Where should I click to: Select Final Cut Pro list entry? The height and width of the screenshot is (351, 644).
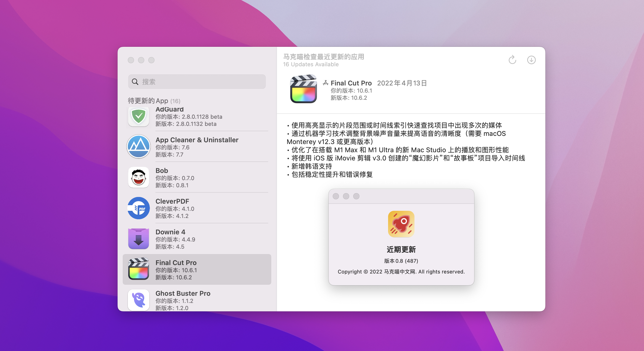pos(197,269)
